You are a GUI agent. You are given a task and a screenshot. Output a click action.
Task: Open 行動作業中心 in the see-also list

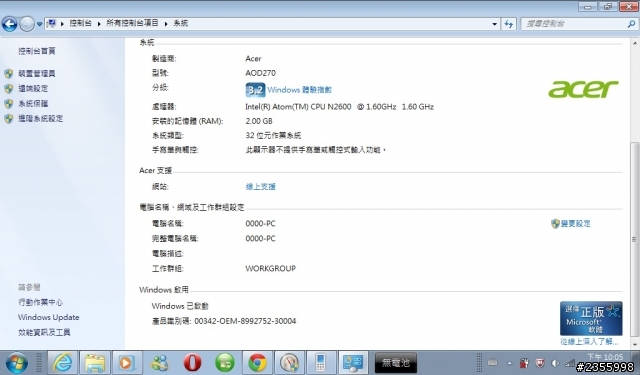40,302
